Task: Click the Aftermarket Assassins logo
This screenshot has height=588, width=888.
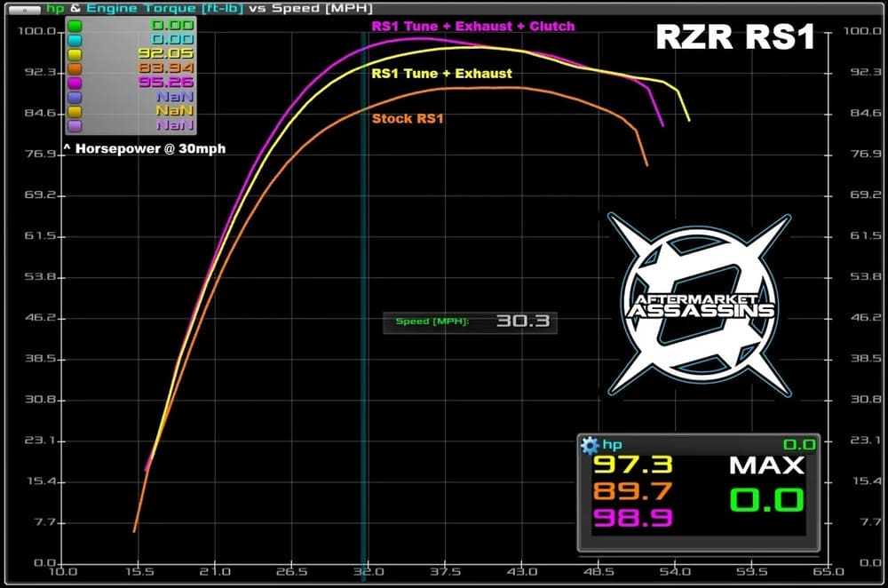Action: (x=700, y=302)
